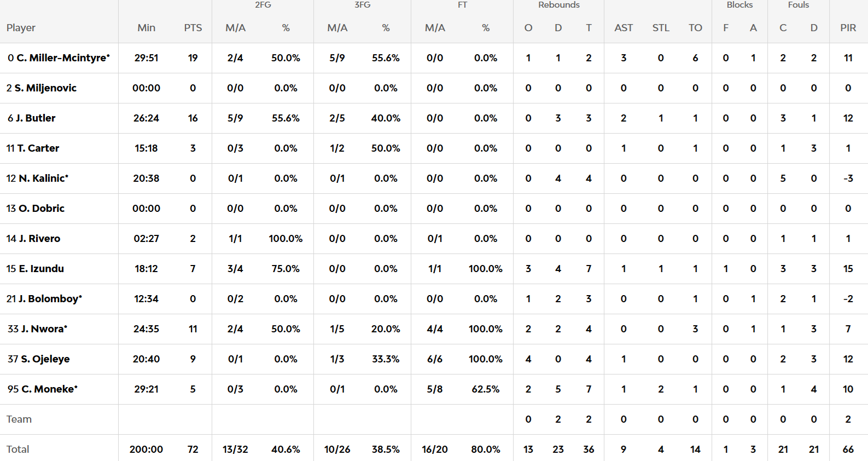Click the AST column header
Viewport: 868px width, 461px height.
624,28
